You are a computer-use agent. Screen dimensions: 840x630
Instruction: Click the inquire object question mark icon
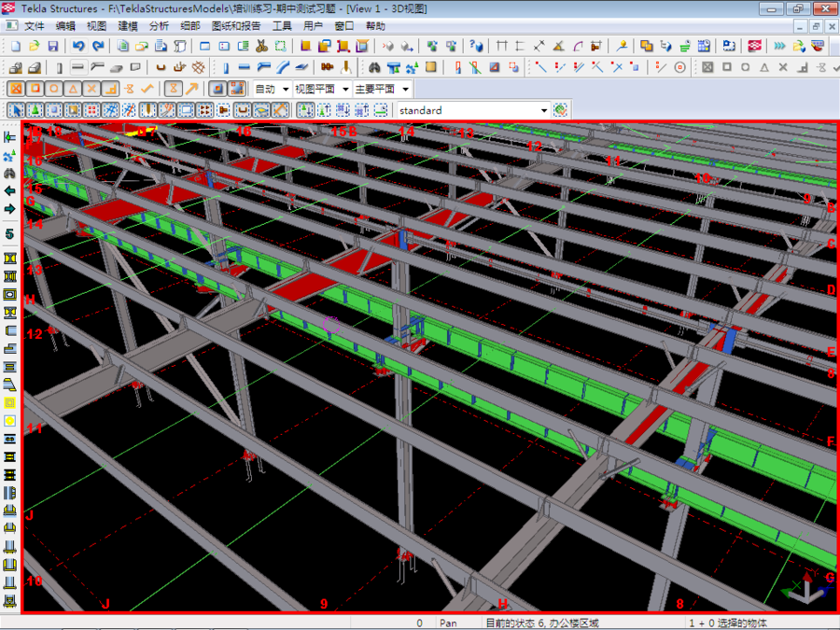[x=476, y=46]
